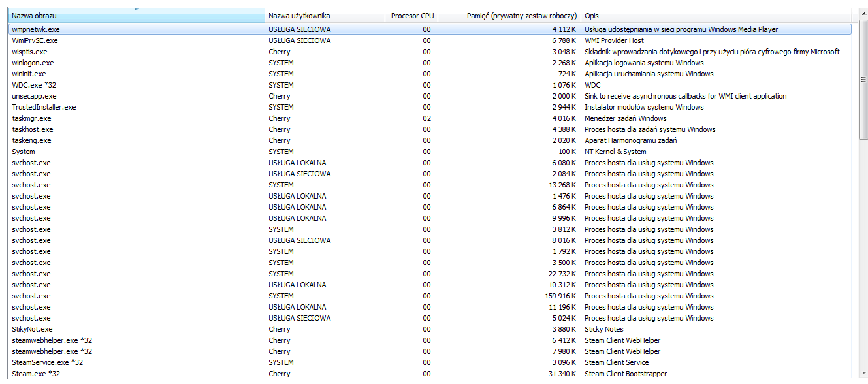The height and width of the screenshot is (384, 868).
Task: Select the taskmgr.exe process row
Action: [31, 118]
